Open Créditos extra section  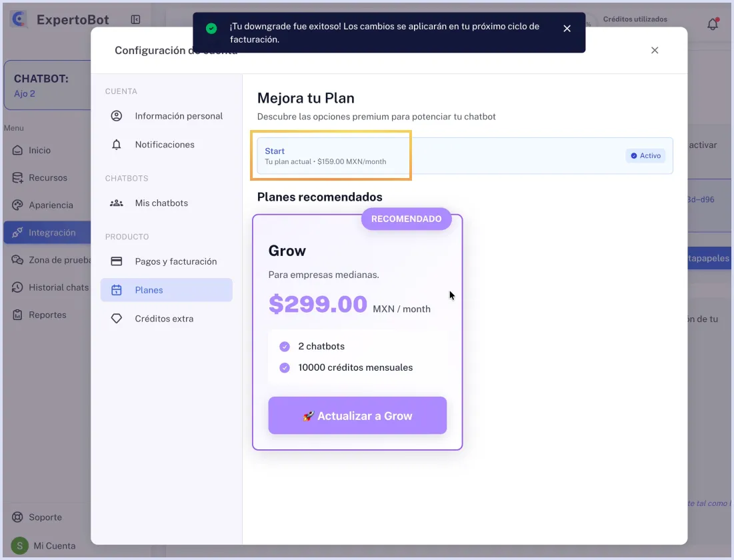(166, 319)
